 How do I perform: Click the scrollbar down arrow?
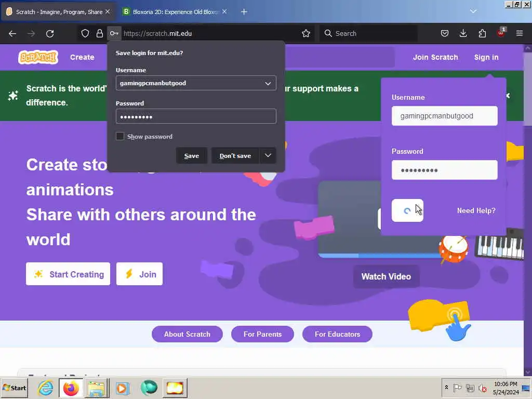coord(528,373)
